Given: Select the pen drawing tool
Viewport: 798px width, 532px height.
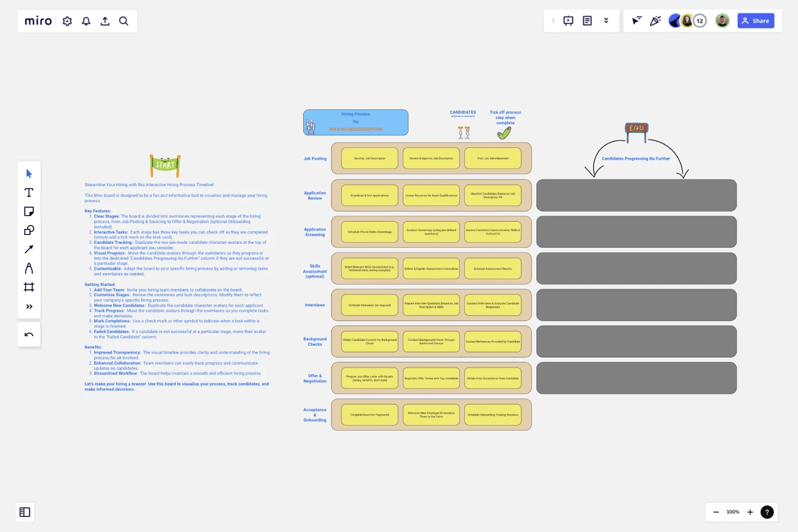Looking at the screenshot, I should [x=29, y=268].
